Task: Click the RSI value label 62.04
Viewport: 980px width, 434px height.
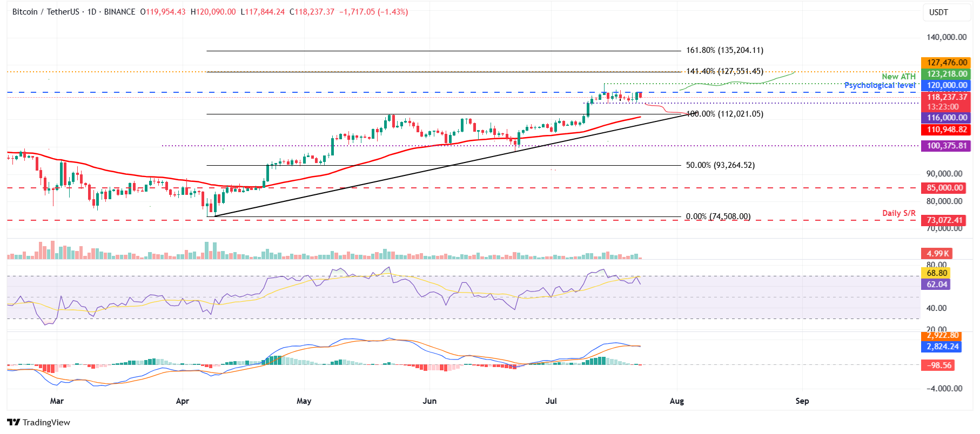Action: 936,284
